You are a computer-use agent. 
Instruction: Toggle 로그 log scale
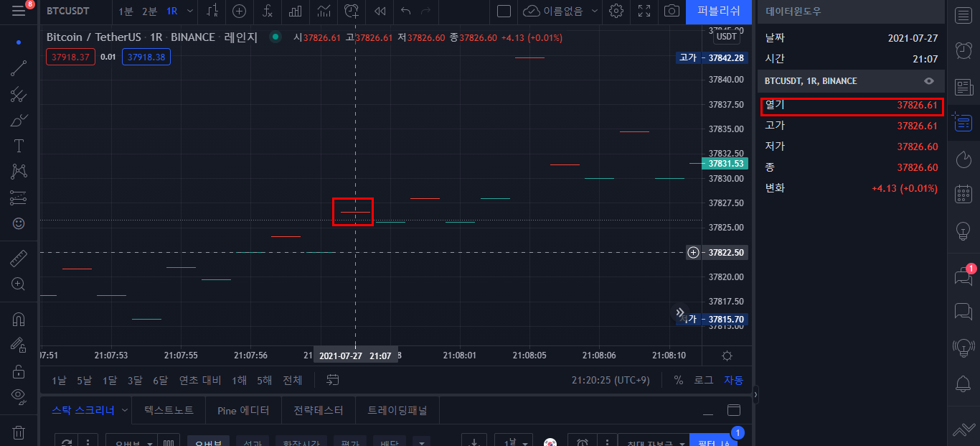click(x=704, y=380)
